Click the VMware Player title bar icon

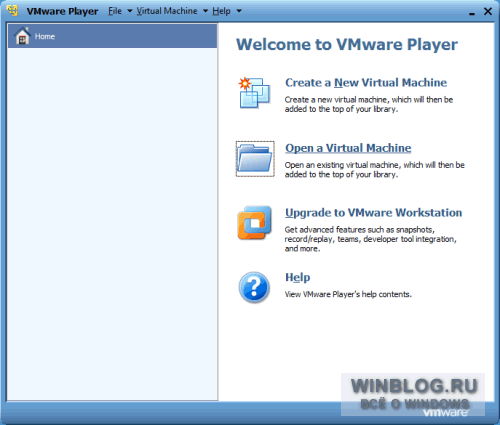[x=13, y=11]
